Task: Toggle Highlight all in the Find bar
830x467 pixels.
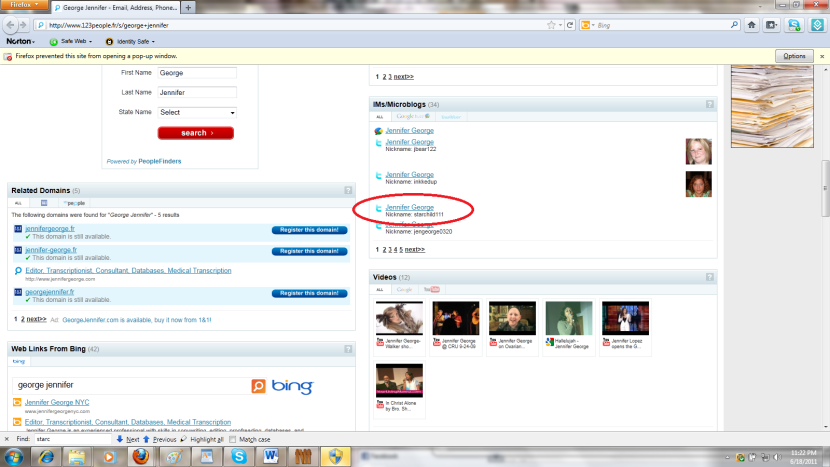Action: [187, 439]
